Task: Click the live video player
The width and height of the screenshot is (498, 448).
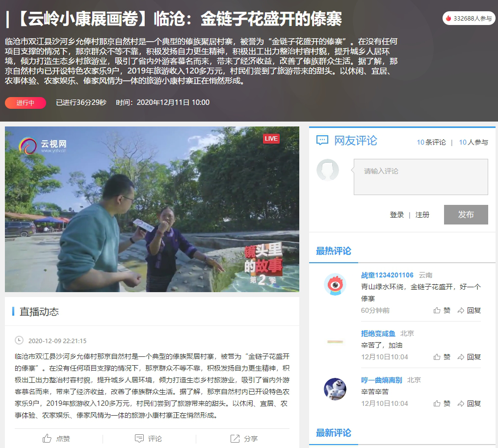Action: tap(152, 209)
